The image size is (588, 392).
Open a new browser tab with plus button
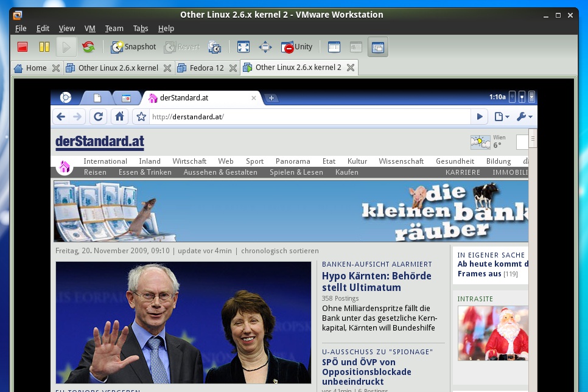click(x=271, y=98)
